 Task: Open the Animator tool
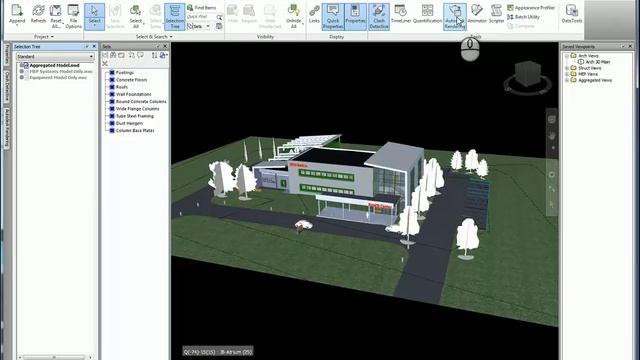(477, 14)
